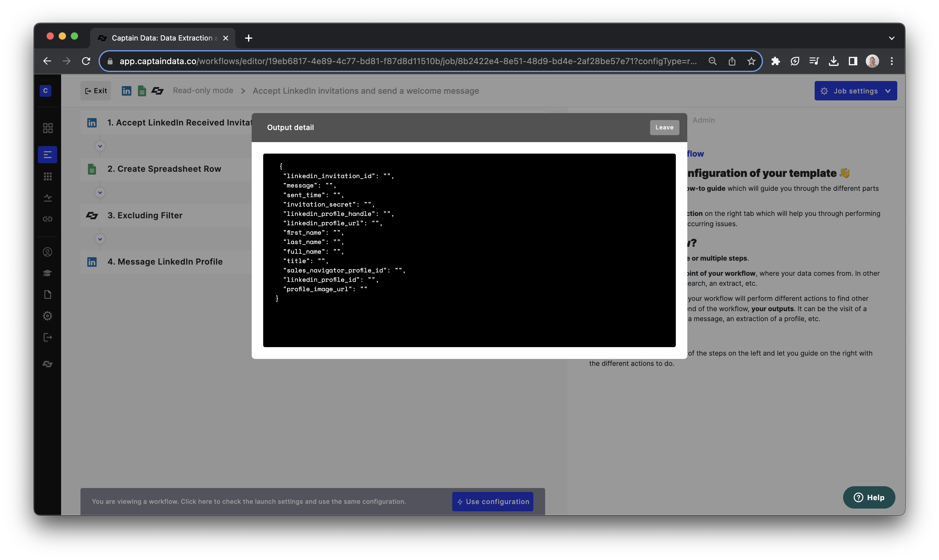Click the Read-only mode breadcrumb
This screenshot has width=939, height=560.
point(203,91)
